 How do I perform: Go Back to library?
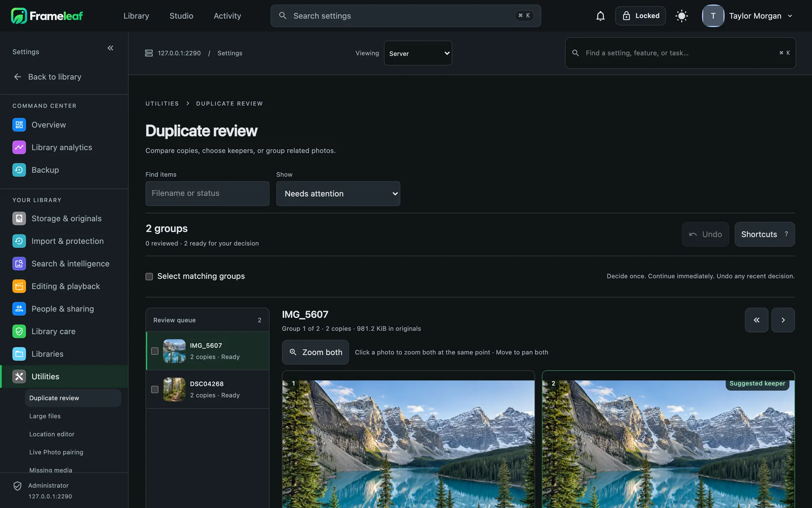pyautogui.click(x=47, y=77)
